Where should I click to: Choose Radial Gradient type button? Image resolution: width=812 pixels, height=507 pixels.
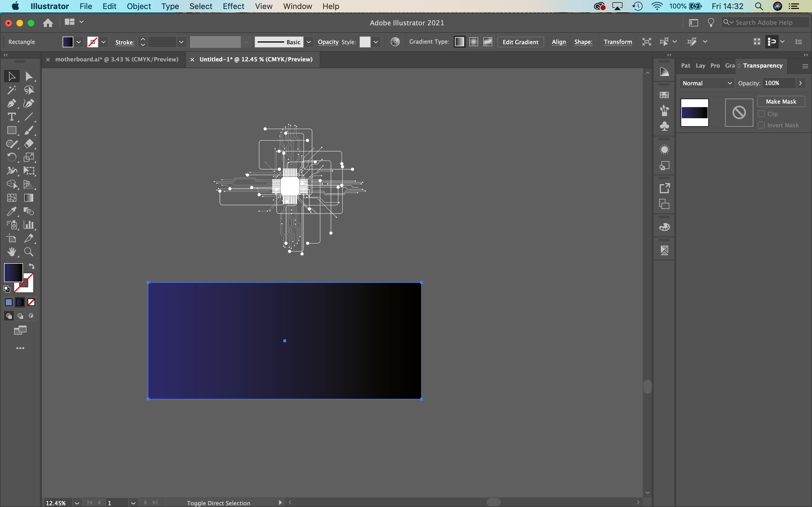[473, 42]
